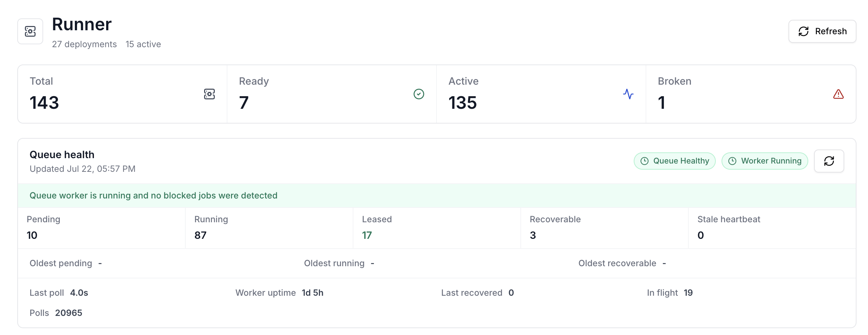The height and width of the screenshot is (335, 868).
Task: Click the Running 87 queue metric
Action: pyautogui.click(x=269, y=228)
